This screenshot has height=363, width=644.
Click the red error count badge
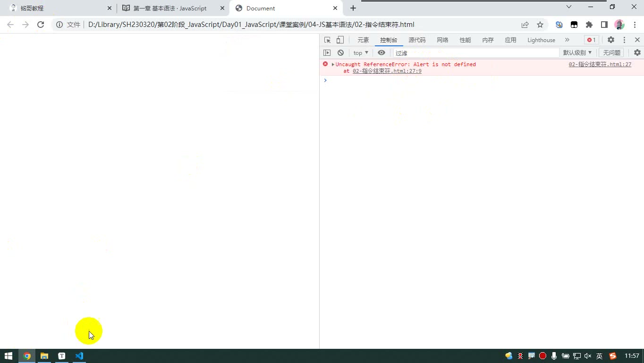tap(591, 40)
